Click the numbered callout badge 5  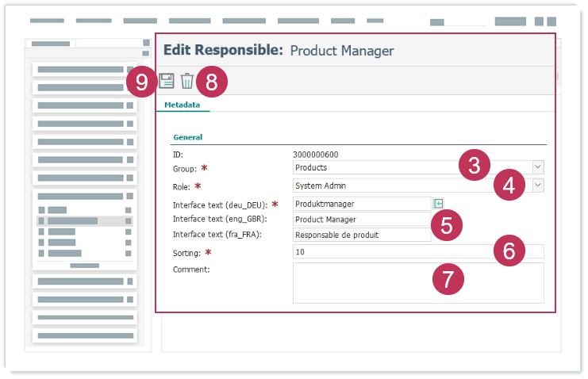tap(447, 224)
